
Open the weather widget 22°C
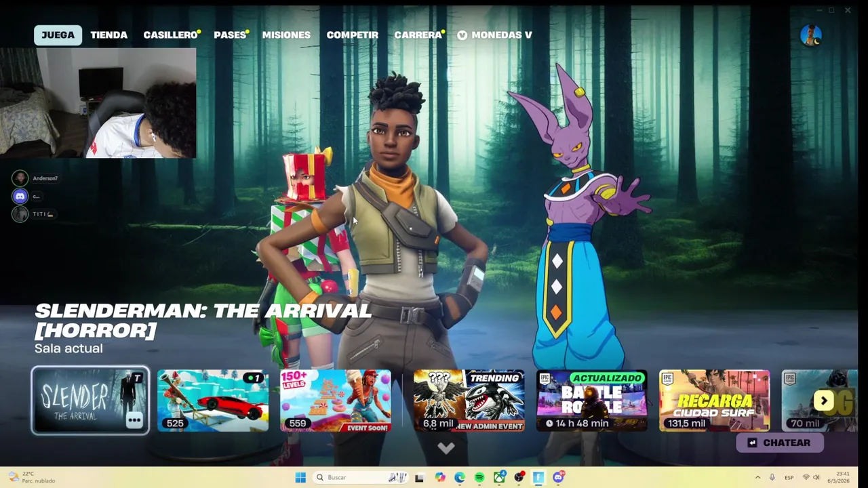click(32, 477)
